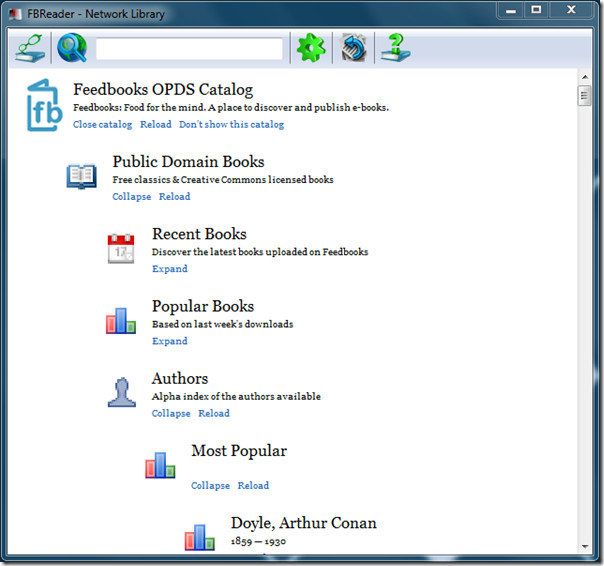Select the Doyle, Arthur Conan entry
This screenshot has width=604, height=566.
click(304, 523)
